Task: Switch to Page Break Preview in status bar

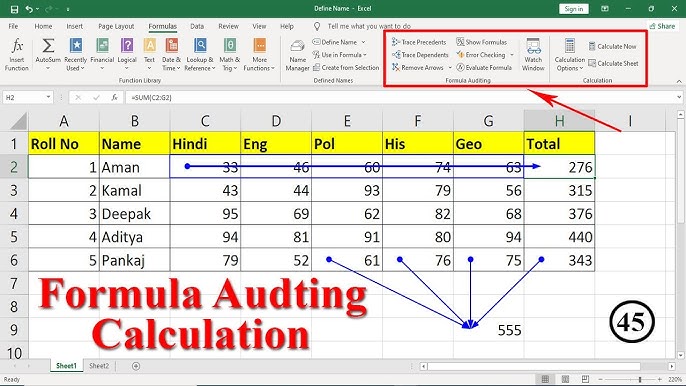Action: [585, 379]
